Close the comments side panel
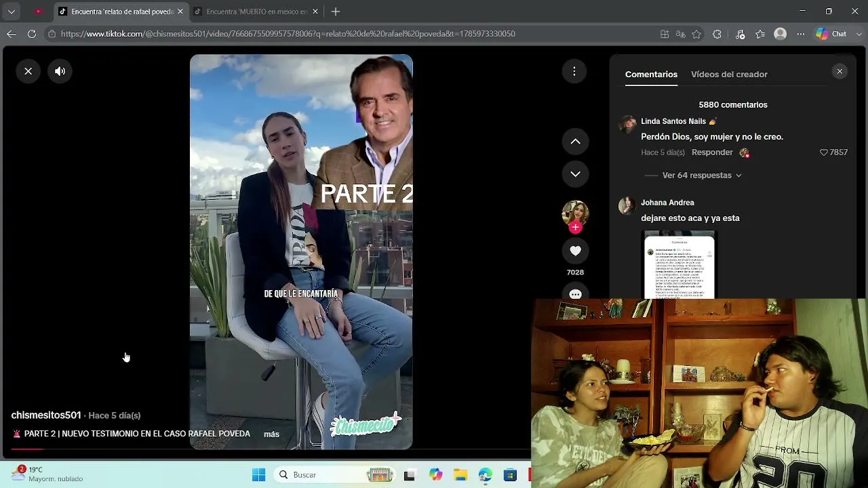The width and height of the screenshot is (868, 488). click(x=840, y=71)
